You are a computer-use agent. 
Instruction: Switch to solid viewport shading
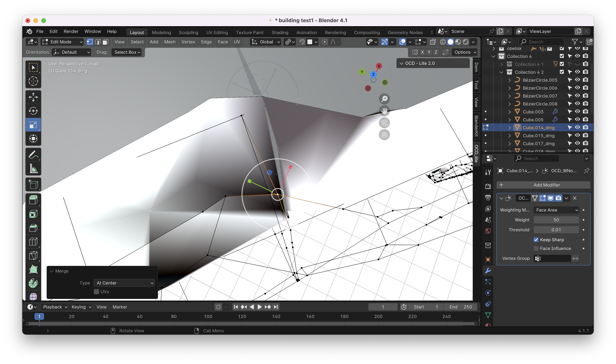click(450, 42)
